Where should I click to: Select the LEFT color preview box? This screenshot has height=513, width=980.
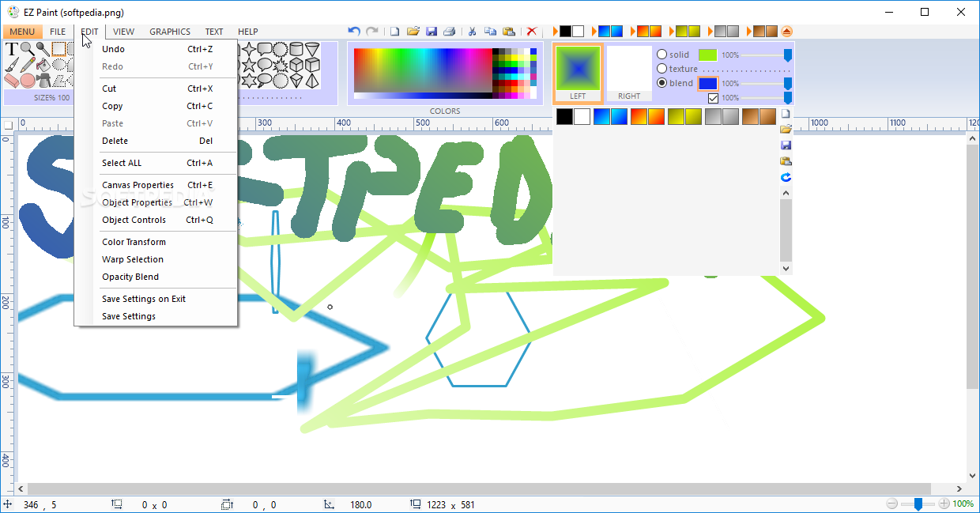pyautogui.click(x=578, y=73)
